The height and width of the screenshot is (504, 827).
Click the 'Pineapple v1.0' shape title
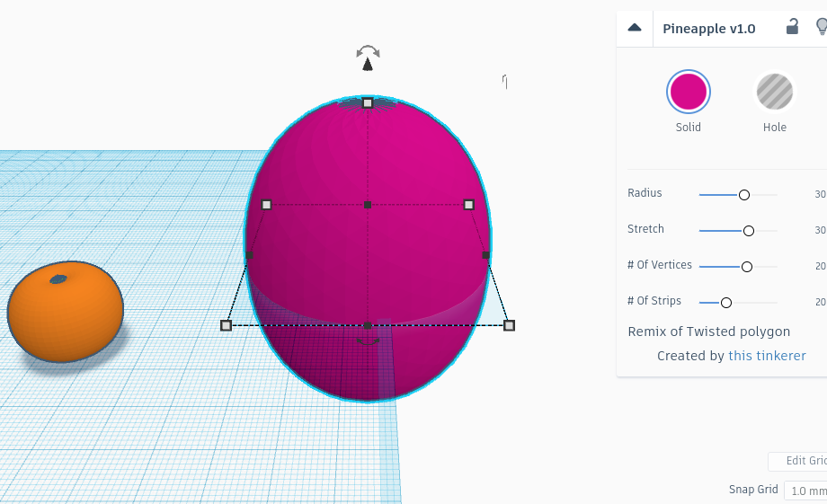point(709,29)
